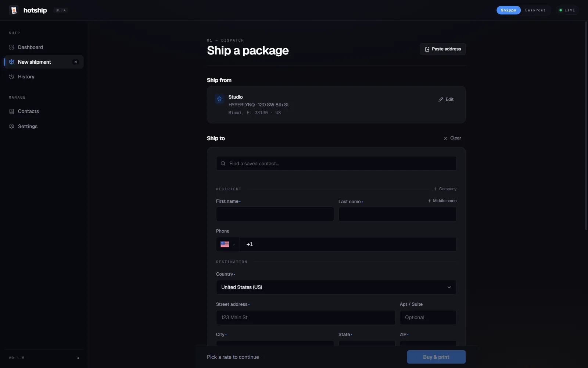Open the phone country code dropdown

(227, 244)
